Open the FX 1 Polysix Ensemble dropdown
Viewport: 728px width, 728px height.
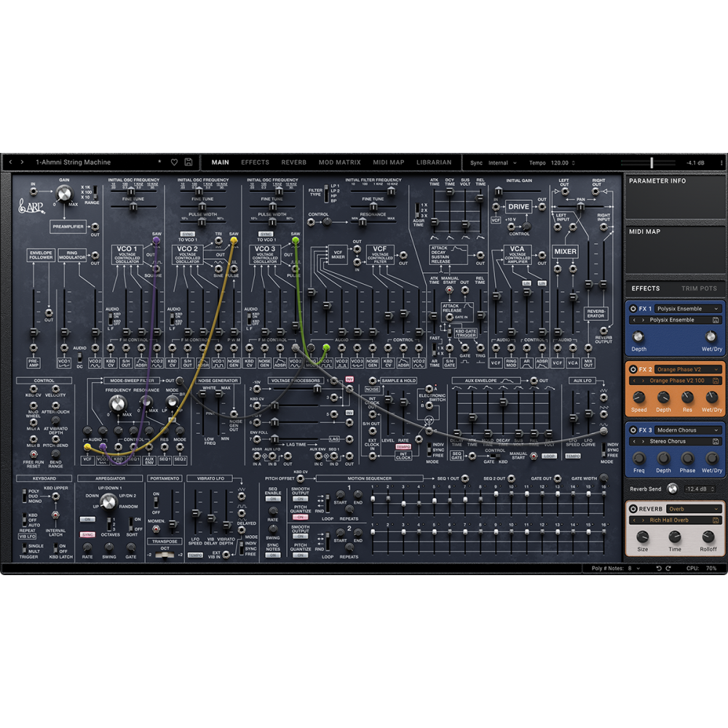pos(686,309)
